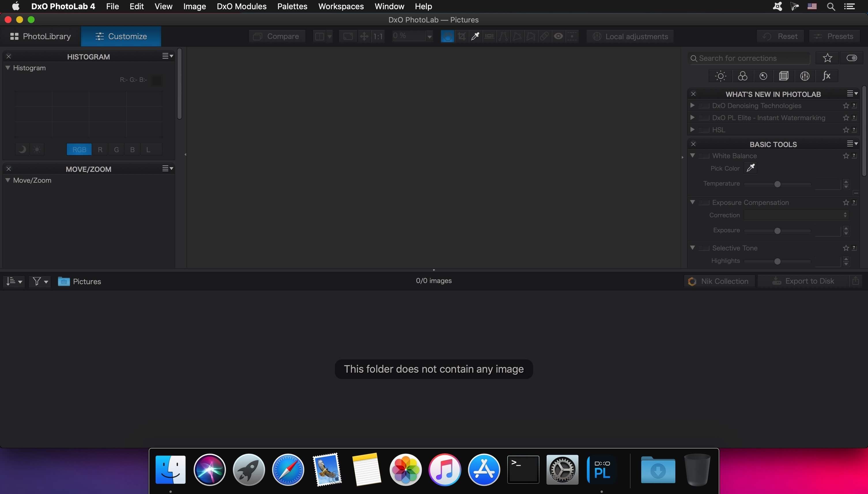
Task: Toggle DxO PL Elite Instant Watermarking switch
Action: pyautogui.click(x=704, y=118)
